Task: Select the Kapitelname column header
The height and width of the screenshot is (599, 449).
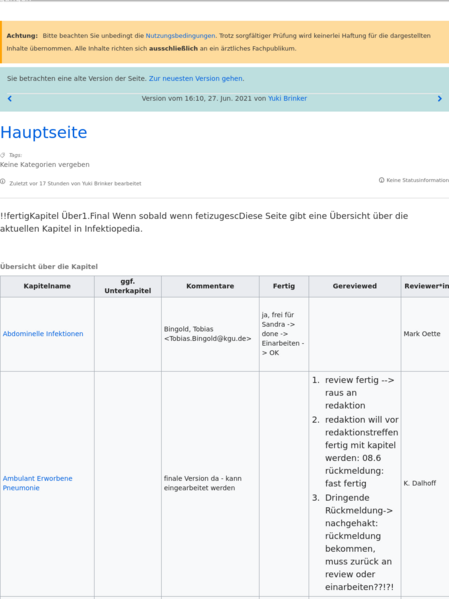Action: (x=47, y=286)
